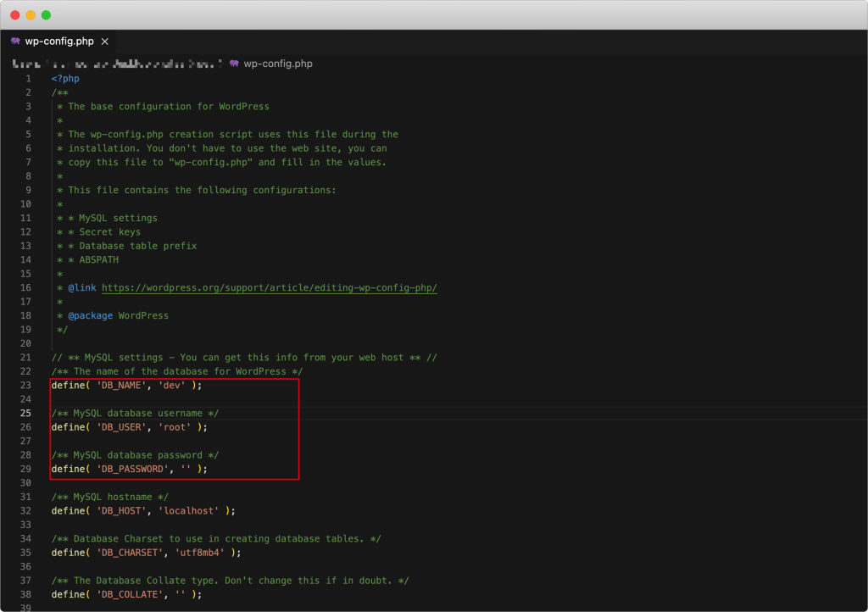This screenshot has width=868, height=612.
Task: Select the wp-config.php tab
Action: coord(59,42)
